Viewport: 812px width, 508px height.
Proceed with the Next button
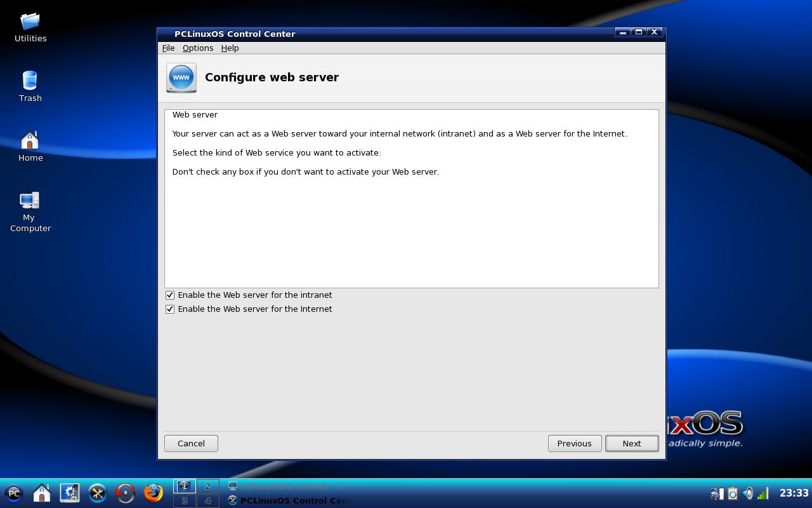[x=632, y=443]
